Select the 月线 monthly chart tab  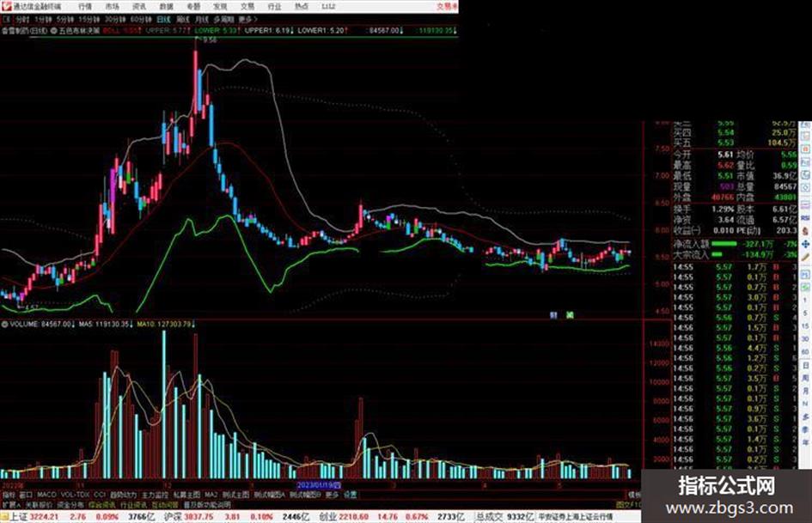[201, 20]
